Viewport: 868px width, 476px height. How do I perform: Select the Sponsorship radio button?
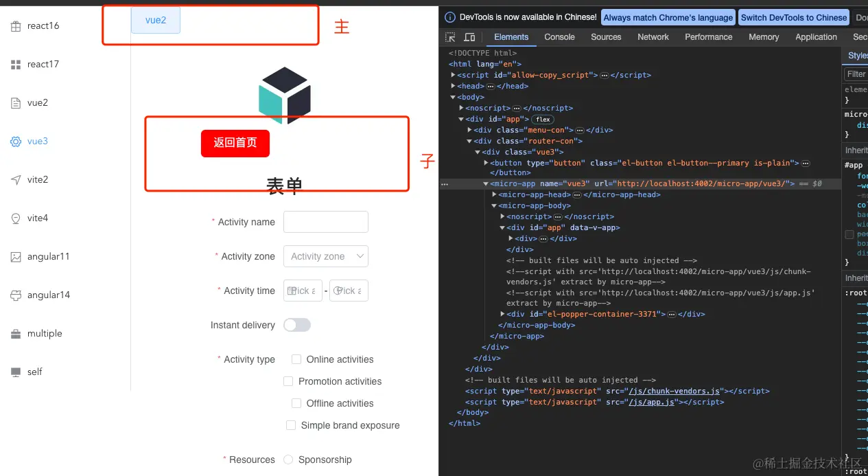tap(288, 460)
